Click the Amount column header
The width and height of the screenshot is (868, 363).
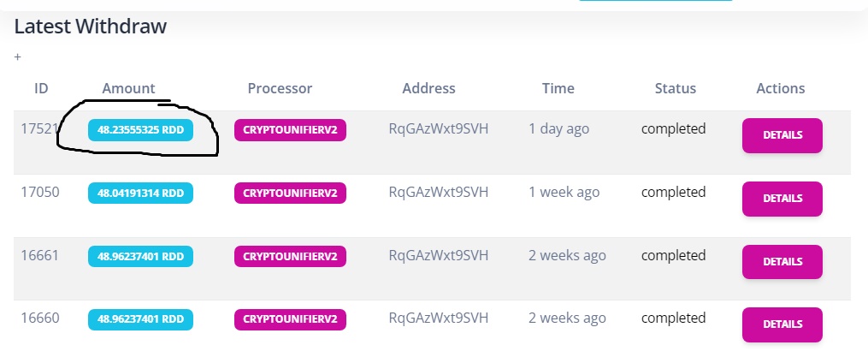[128, 89]
